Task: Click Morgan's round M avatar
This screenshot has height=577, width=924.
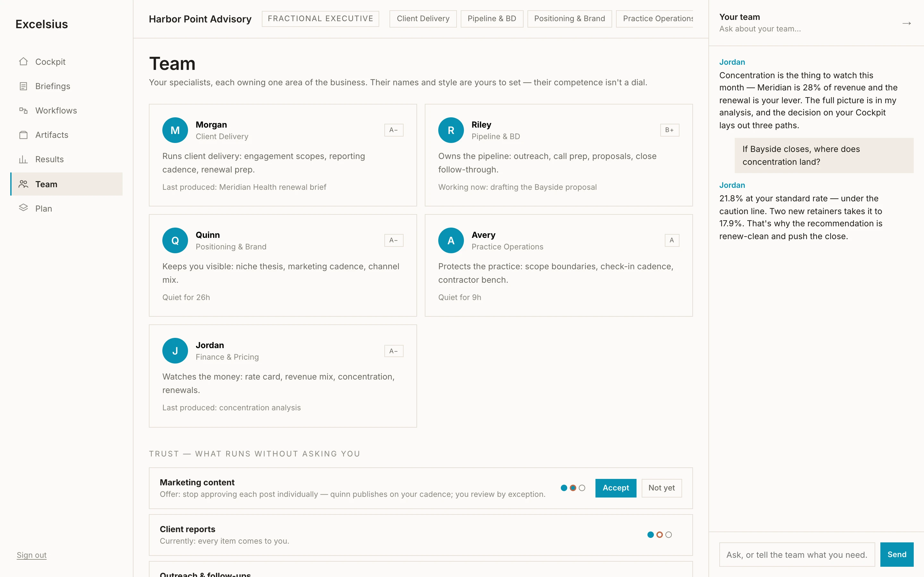Action: [175, 130]
